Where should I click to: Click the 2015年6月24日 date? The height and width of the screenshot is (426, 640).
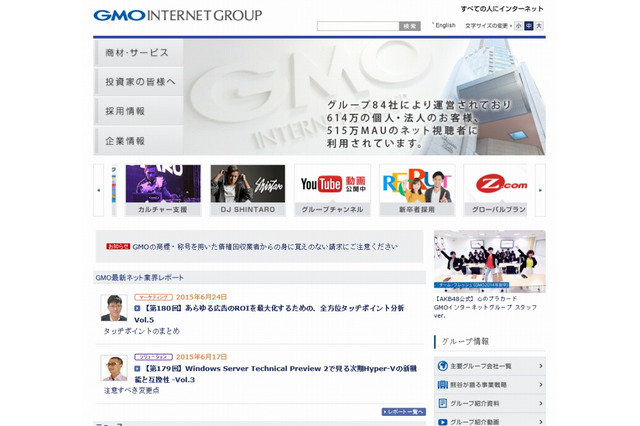pos(201,297)
